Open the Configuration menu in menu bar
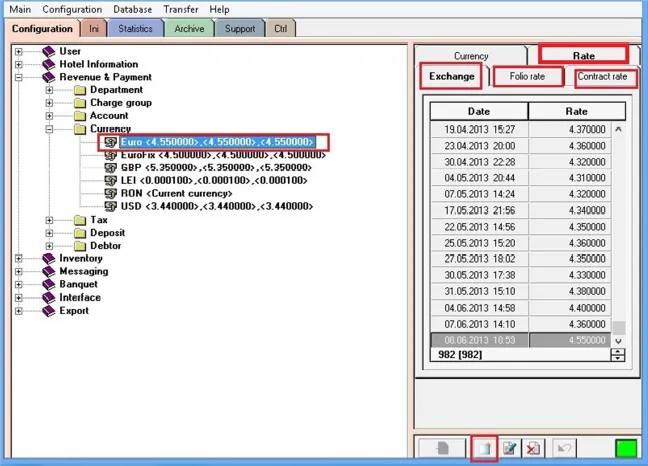This screenshot has height=466, width=648. 72,9
